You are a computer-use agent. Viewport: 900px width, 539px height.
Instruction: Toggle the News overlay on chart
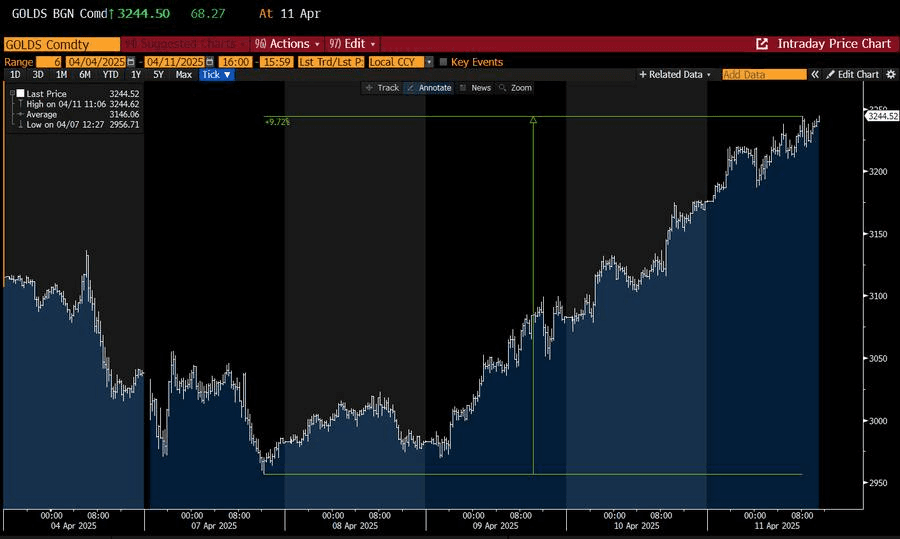(x=475, y=88)
